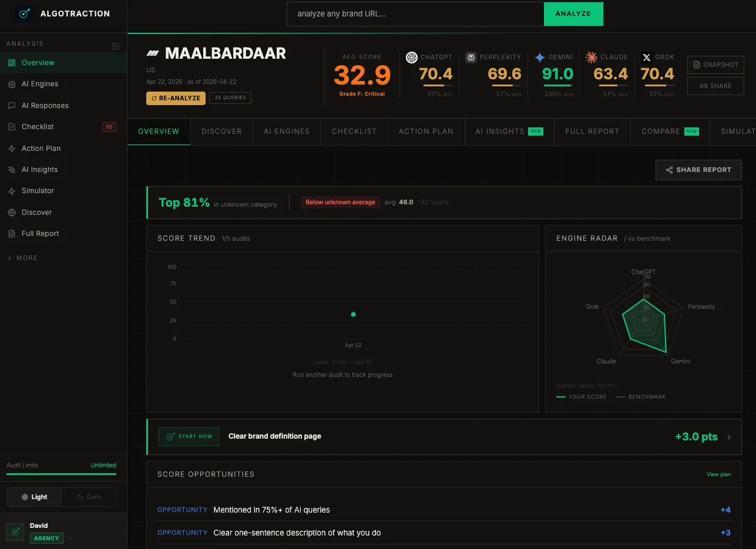756x549 pixels.
Task: Click the Gemini star logo in the header
Action: pyautogui.click(x=540, y=58)
